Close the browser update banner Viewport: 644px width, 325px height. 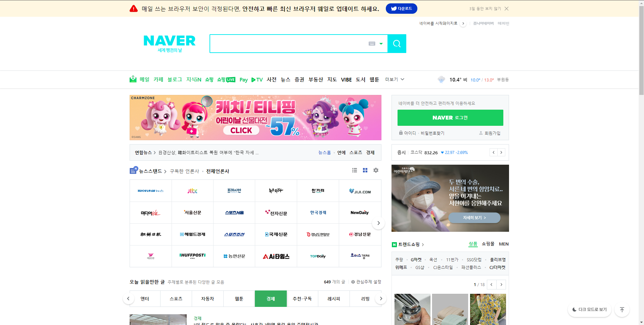(x=506, y=9)
